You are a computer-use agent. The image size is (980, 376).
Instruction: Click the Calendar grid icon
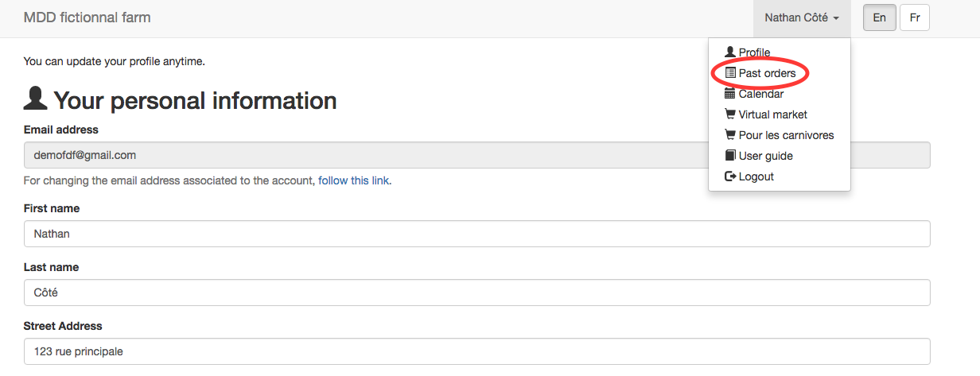(x=730, y=94)
